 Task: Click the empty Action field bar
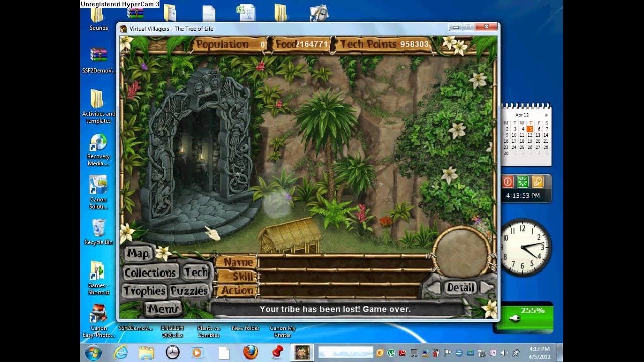pyautogui.click(x=340, y=291)
